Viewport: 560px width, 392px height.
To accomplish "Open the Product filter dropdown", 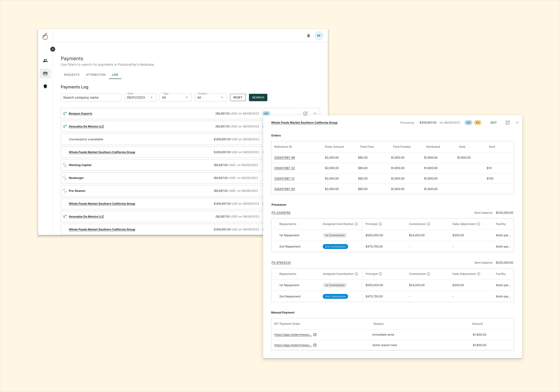I will coord(211,98).
